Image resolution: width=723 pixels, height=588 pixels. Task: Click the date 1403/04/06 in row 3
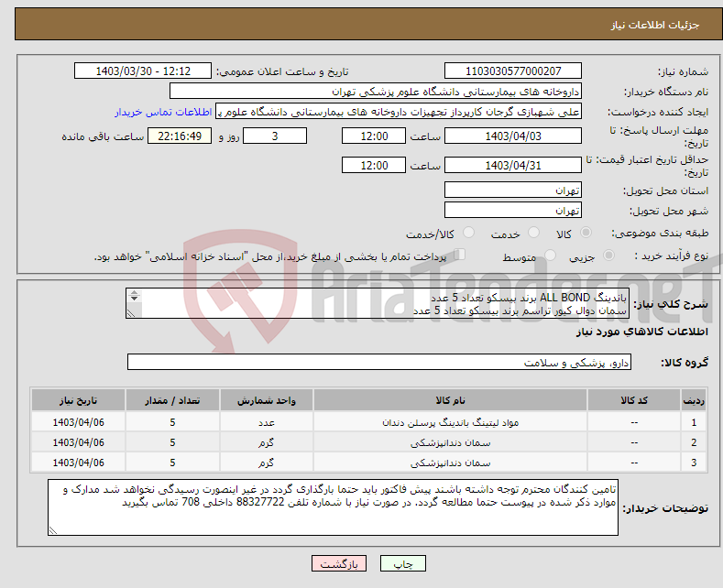[79, 463]
